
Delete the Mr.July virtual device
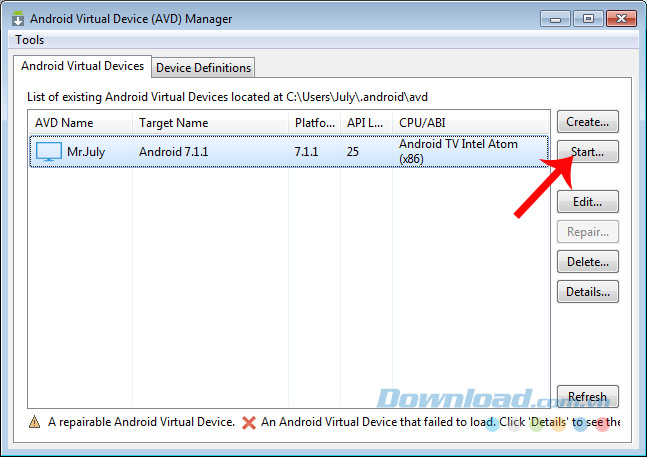(x=588, y=261)
